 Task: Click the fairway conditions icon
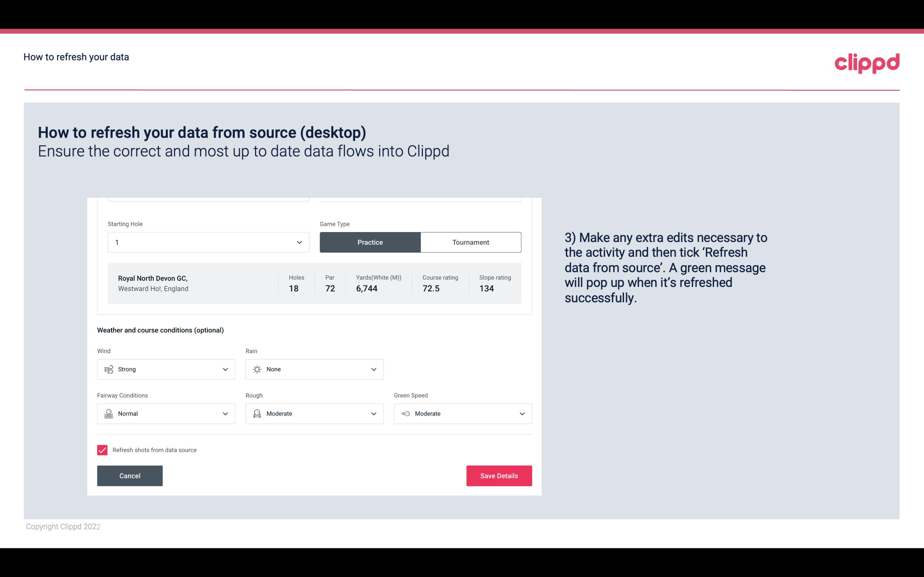pos(108,413)
